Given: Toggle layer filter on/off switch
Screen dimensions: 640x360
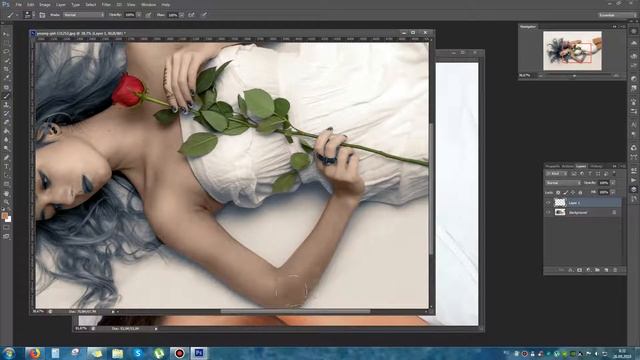Looking at the screenshot, I should (614, 174).
